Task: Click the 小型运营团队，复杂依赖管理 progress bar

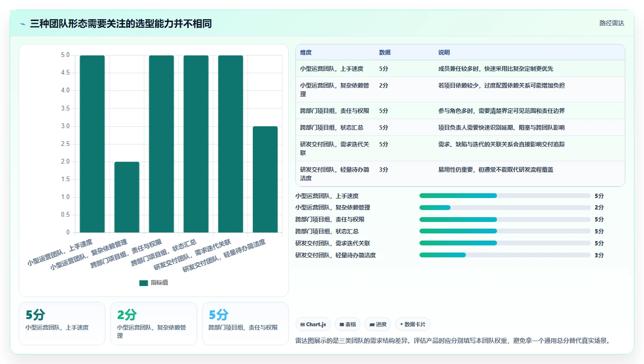Action: coord(505,208)
